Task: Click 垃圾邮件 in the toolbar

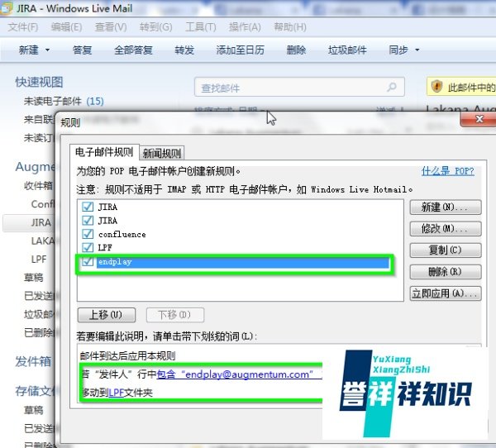Action: click(x=347, y=50)
